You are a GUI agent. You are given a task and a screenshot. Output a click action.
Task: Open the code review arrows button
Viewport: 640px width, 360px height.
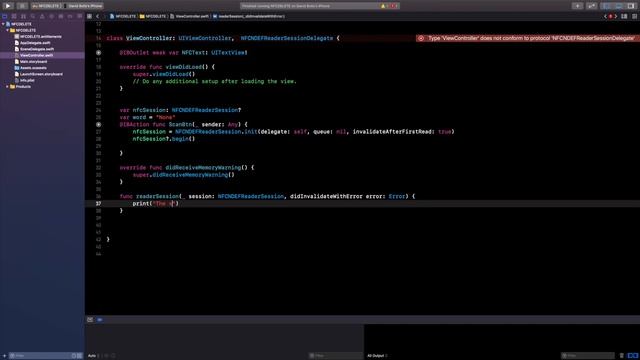coord(591,6)
